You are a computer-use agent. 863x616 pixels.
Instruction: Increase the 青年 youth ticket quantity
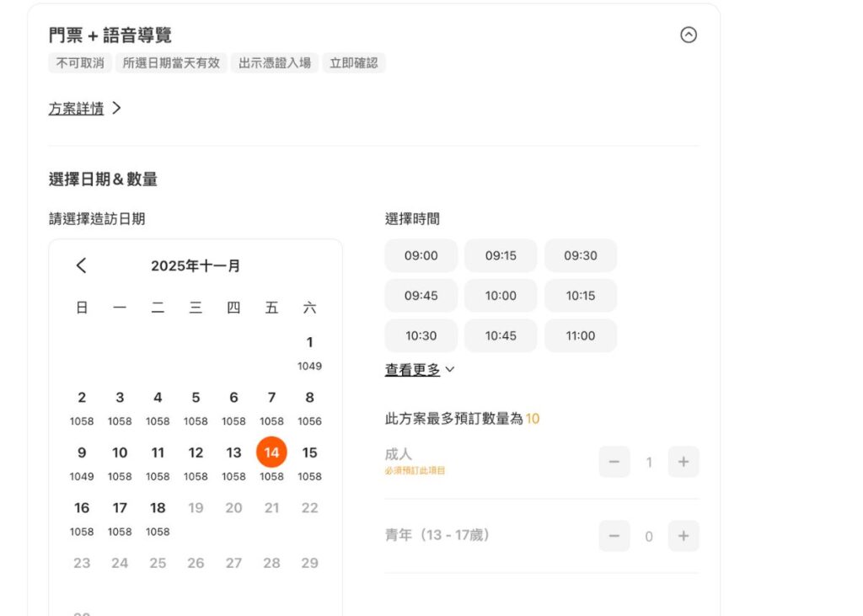pos(683,536)
